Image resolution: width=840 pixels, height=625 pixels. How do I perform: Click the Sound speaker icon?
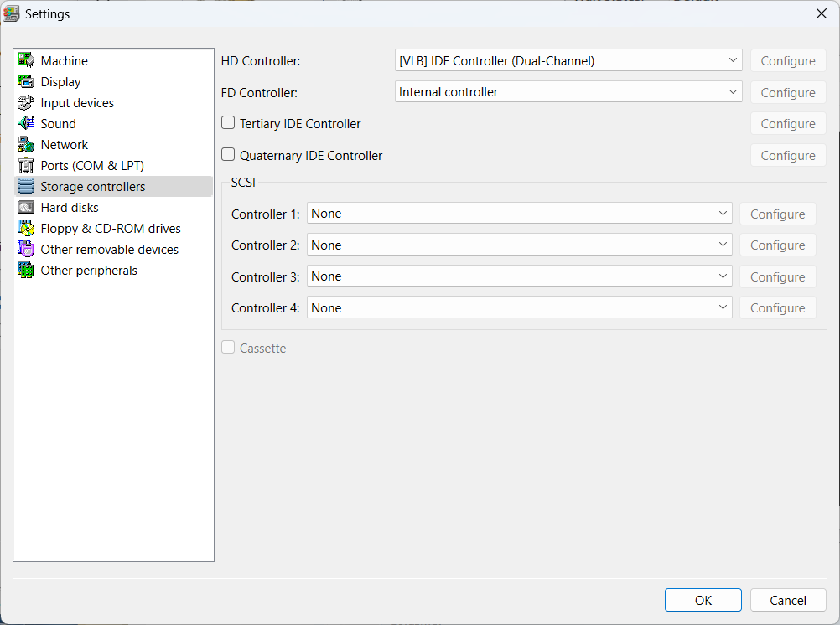(26, 123)
